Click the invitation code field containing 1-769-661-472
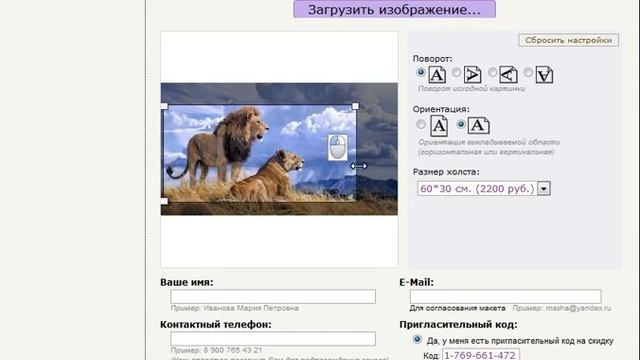Screen dimensions: 640x360 pyautogui.click(x=481, y=355)
